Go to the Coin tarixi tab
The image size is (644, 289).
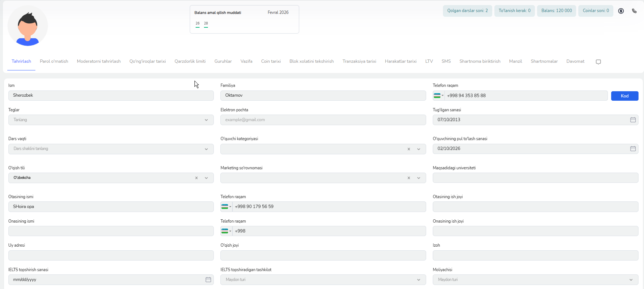271,61
